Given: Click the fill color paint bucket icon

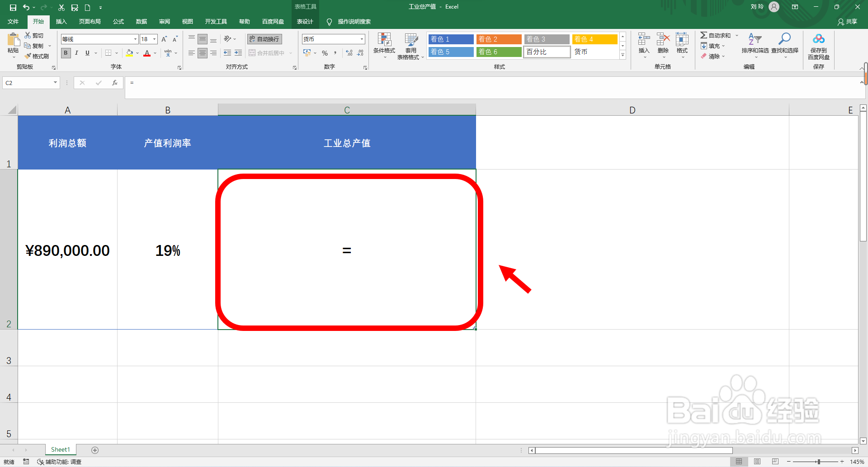Looking at the screenshot, I should click(x=130, y=53).
